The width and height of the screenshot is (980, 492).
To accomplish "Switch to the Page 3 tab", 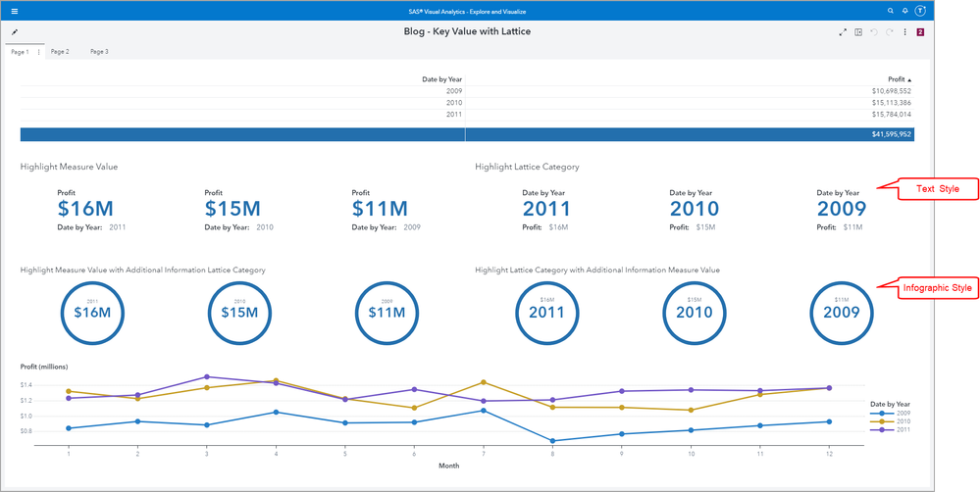I will pos(99,52).
